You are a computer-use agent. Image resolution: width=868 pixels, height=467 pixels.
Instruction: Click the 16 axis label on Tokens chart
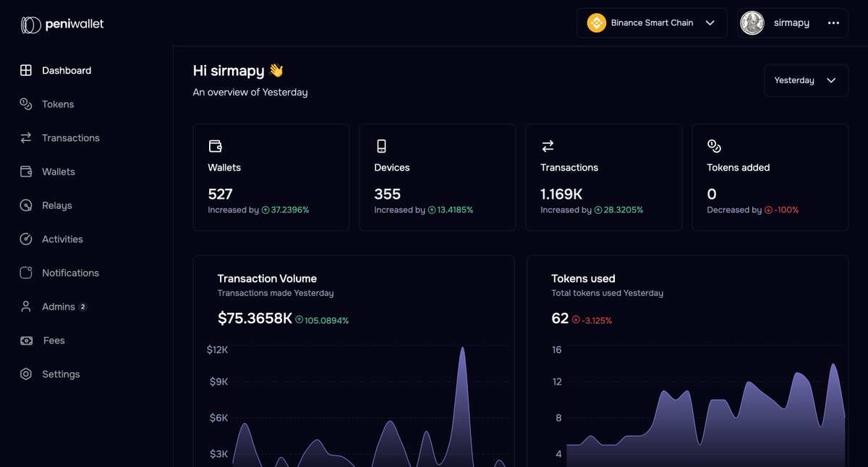pyautogui.click(x=557, y=350)
